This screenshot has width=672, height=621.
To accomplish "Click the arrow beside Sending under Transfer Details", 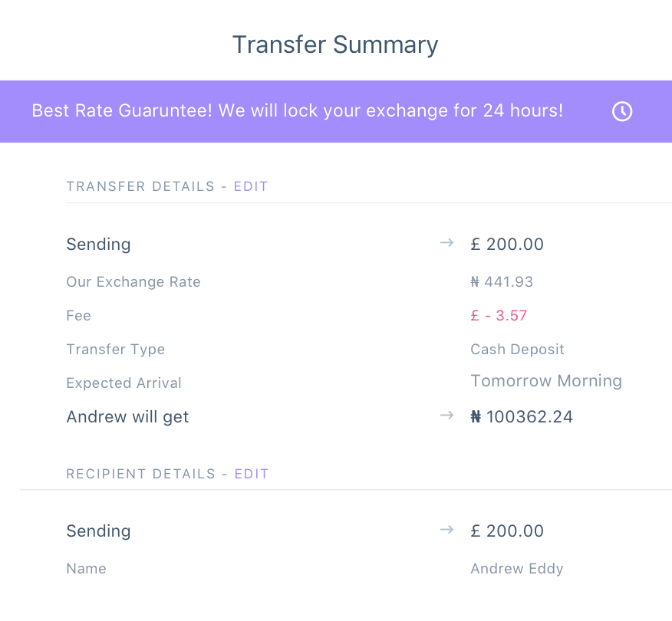I will [446, 243].
